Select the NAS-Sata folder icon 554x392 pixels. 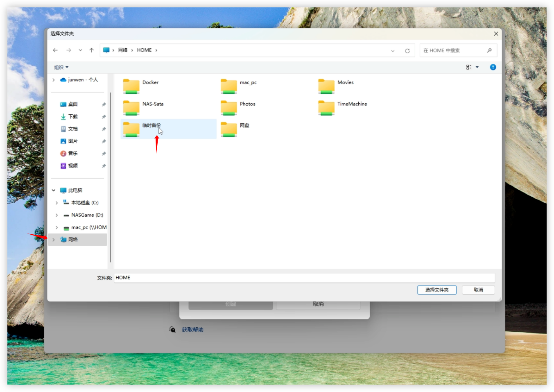131,108
